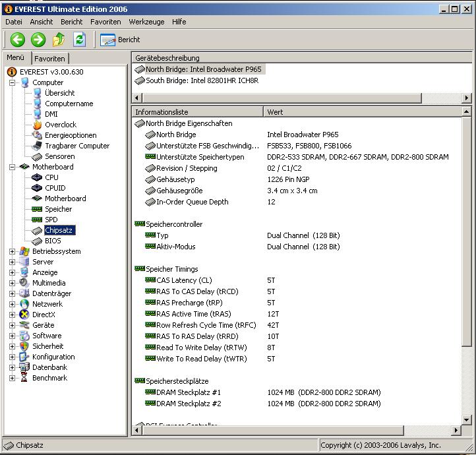Viewport: 476px width, 455px height.
Task: Click the Datenbank icon
Action: 24,367
